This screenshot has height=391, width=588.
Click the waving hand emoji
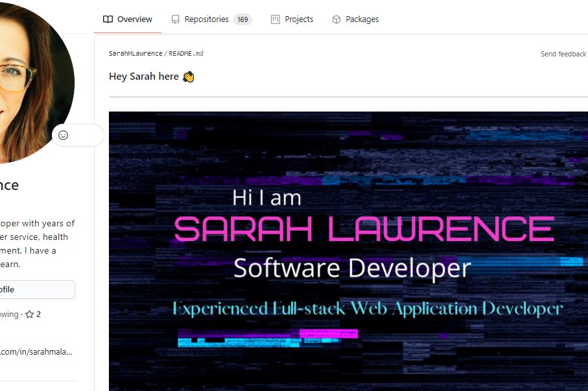point(188,77)
